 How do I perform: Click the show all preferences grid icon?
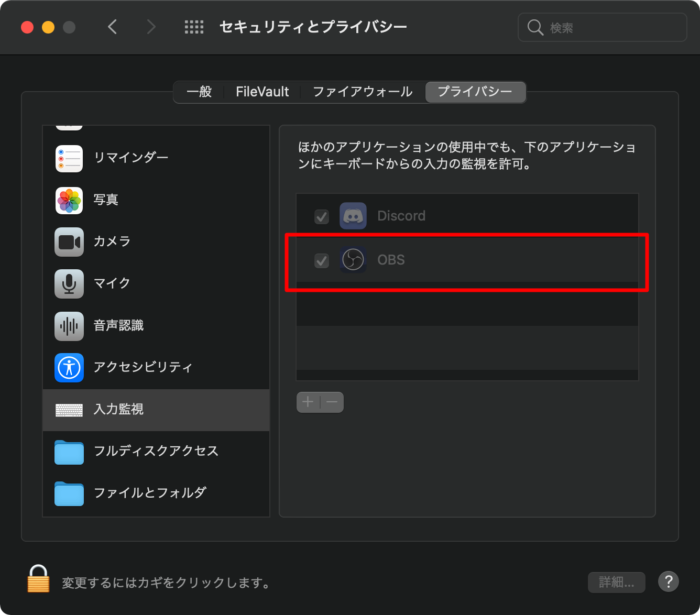point(194,27)
